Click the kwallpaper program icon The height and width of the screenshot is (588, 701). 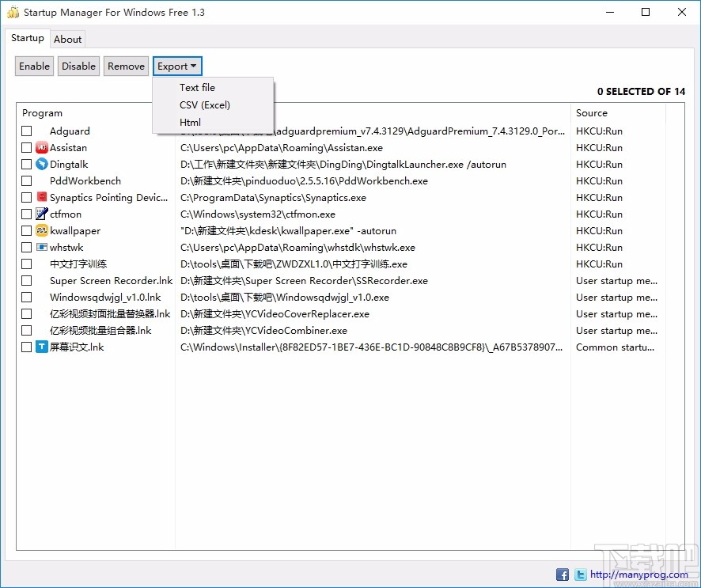coord(41,230)
